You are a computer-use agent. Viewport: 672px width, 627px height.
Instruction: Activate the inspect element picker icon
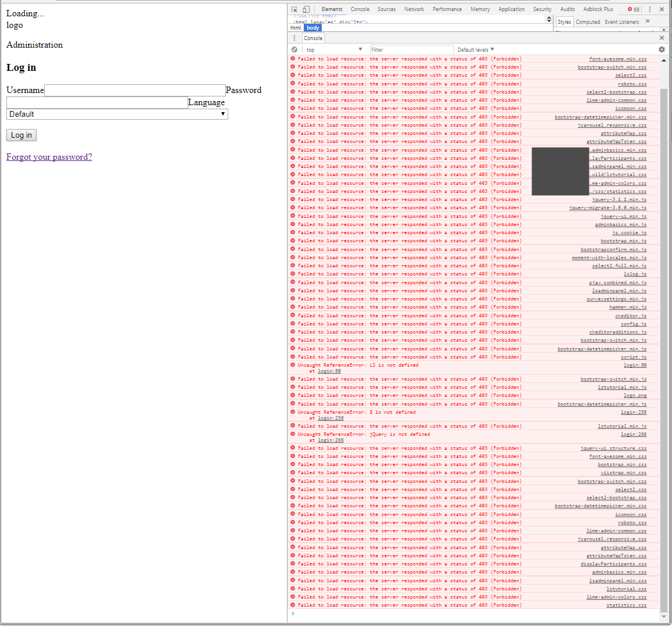tap(294, 9)
